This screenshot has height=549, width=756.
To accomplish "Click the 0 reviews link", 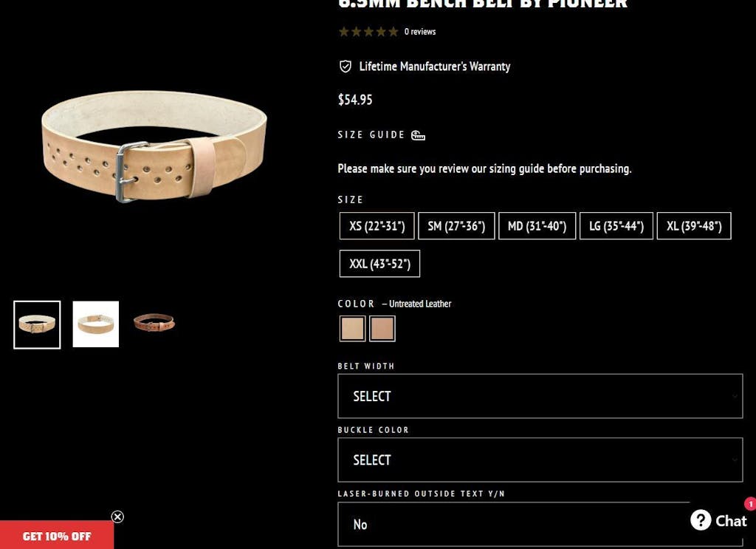I will (x=420, y=32).
